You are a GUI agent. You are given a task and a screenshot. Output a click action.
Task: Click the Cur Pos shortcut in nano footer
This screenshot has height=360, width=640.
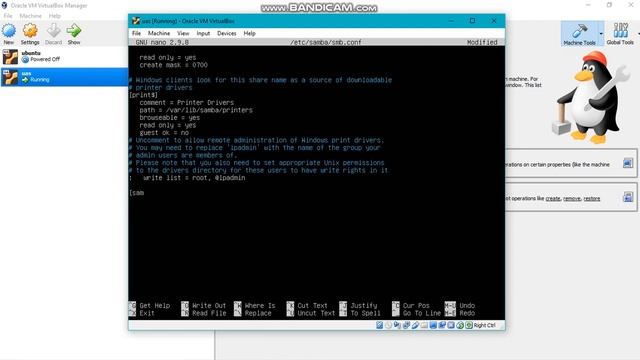pyautogui.click(x=411, y=305)
